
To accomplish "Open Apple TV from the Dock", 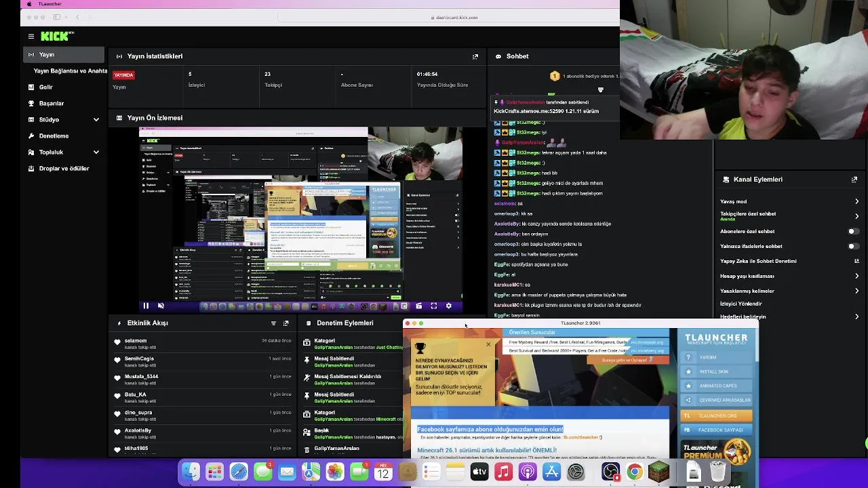I will pyautogui.click(x=479, y=472).
